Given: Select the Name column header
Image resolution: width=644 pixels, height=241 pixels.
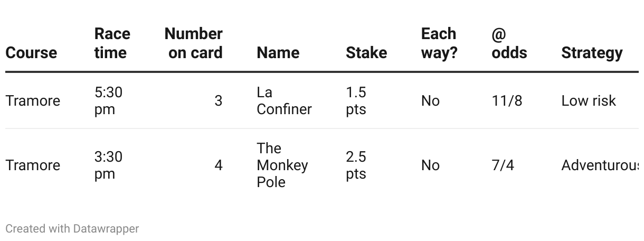Looking at the screenshot, I should (278, 53).
